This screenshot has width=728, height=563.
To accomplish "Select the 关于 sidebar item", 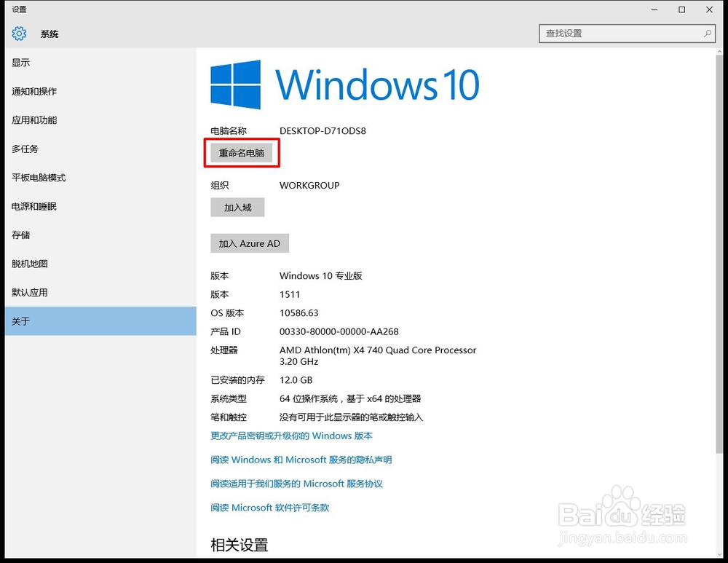I will coord(100,321).
